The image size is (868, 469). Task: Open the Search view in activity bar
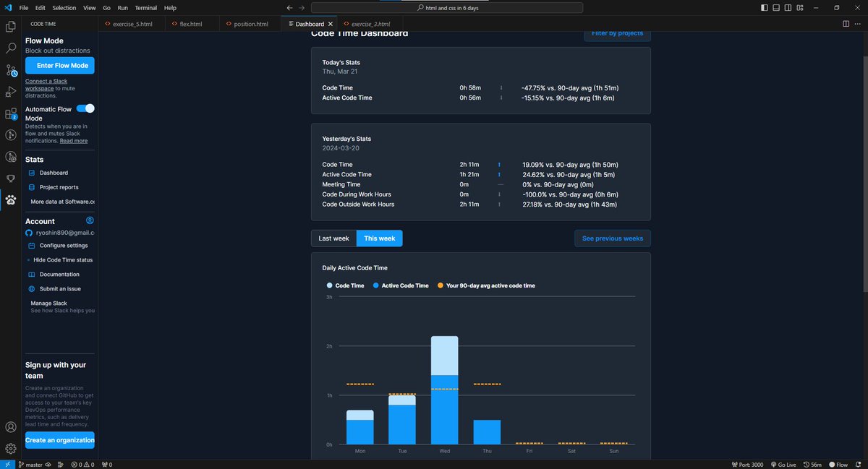click(11, 48)
